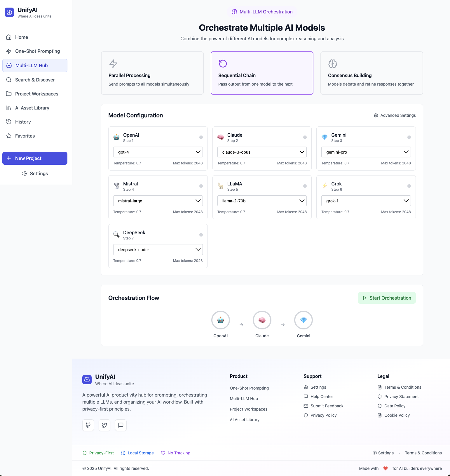Click the DeepSeek magnifier icon

(116, 235)
